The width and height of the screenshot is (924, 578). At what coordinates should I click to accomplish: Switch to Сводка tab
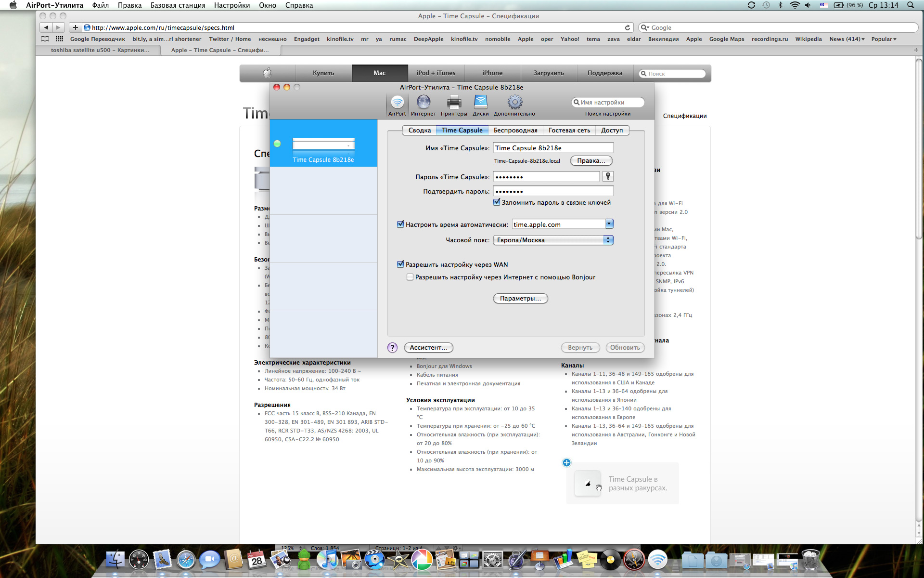pos(419,130)
